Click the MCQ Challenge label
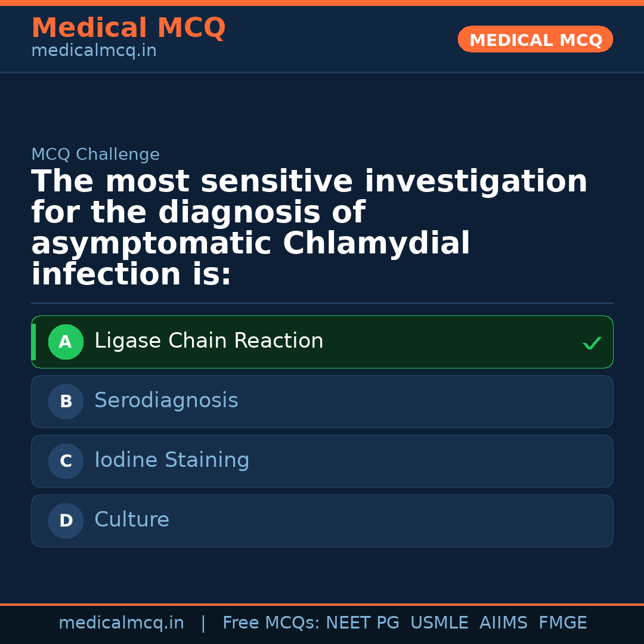Screen dimensions: 644x644 95,155
